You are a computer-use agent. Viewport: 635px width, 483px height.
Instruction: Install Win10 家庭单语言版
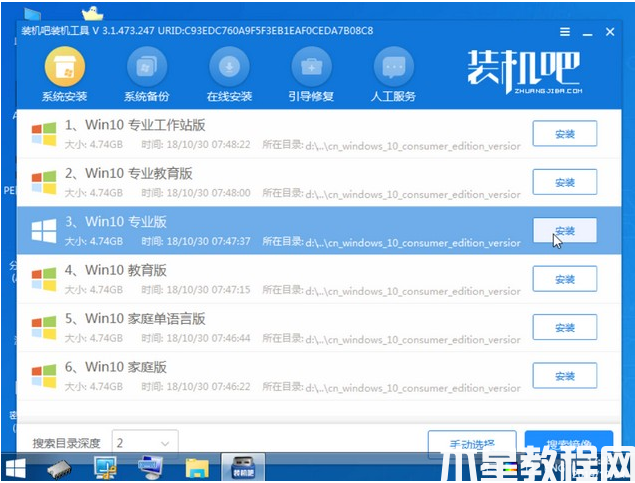click(x=565, y=327)
